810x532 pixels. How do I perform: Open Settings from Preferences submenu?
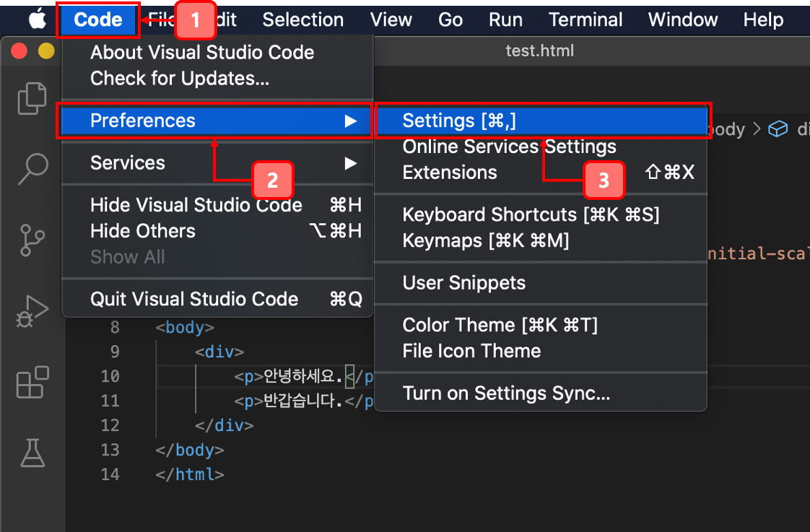[x=541, y=121]
